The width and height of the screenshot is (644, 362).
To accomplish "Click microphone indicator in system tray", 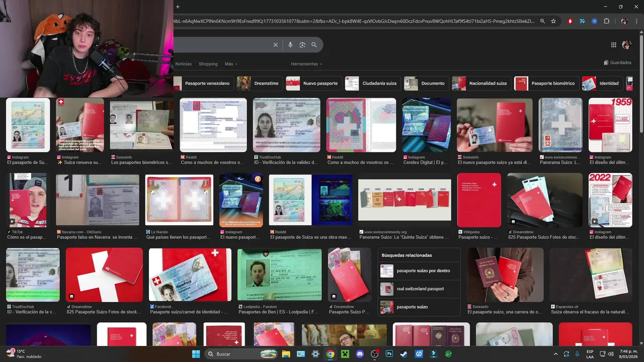I will click(x=577, y=354).
